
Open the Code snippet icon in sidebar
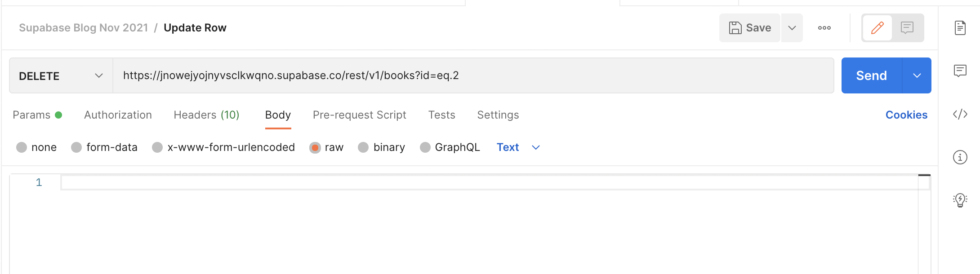960,114
